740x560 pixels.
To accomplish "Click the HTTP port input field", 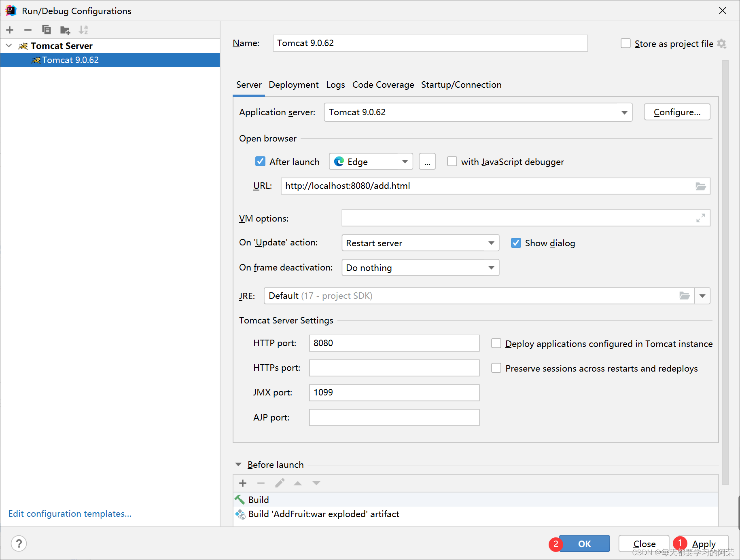I will [x=394, y=343].
